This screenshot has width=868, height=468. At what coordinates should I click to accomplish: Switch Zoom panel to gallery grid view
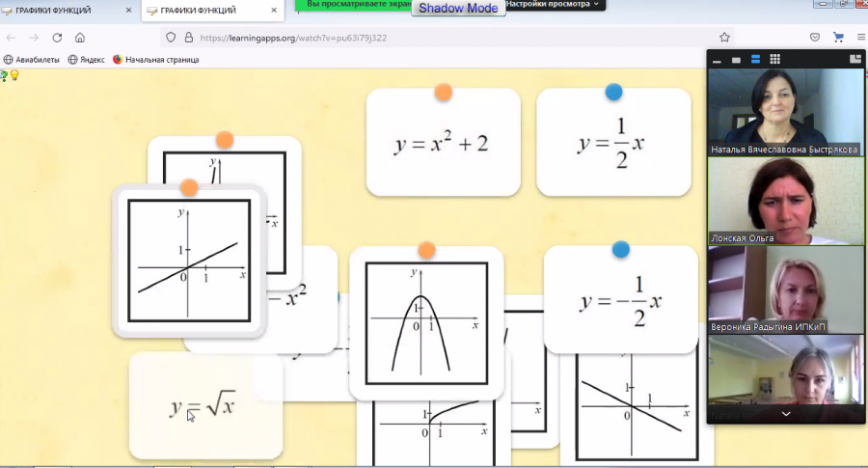click(x=775, y=59)
